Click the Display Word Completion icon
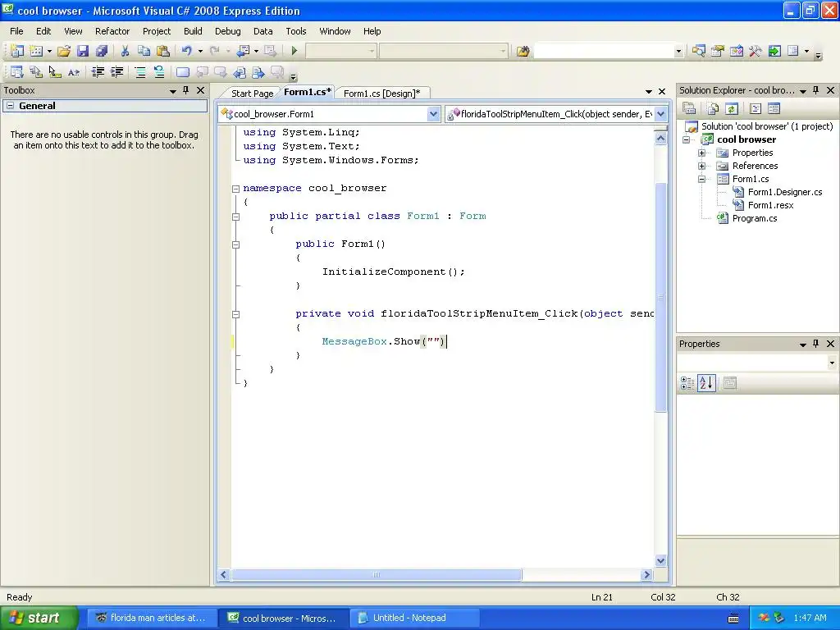The image size is (840, 630). pos(73,72)
